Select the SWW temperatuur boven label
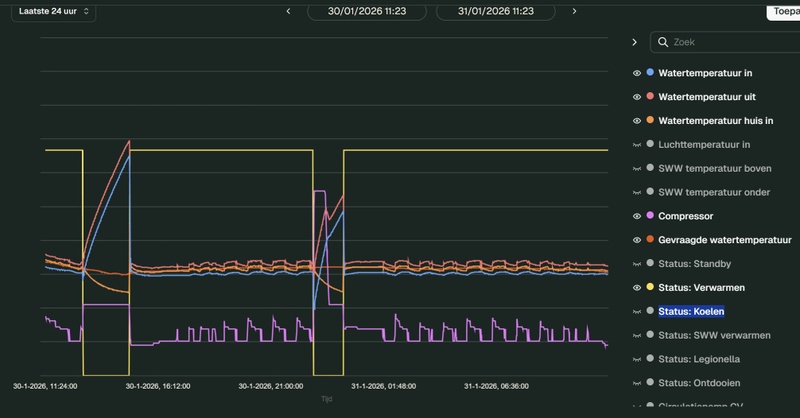Image resolution: width=800 pixels, height=418 pixels. pyautogui.click(x=715, y=168)
